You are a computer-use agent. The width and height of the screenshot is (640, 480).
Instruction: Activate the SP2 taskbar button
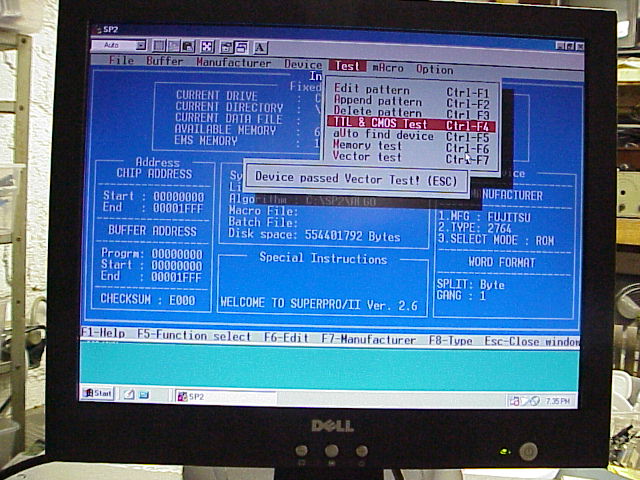(226, 397)
